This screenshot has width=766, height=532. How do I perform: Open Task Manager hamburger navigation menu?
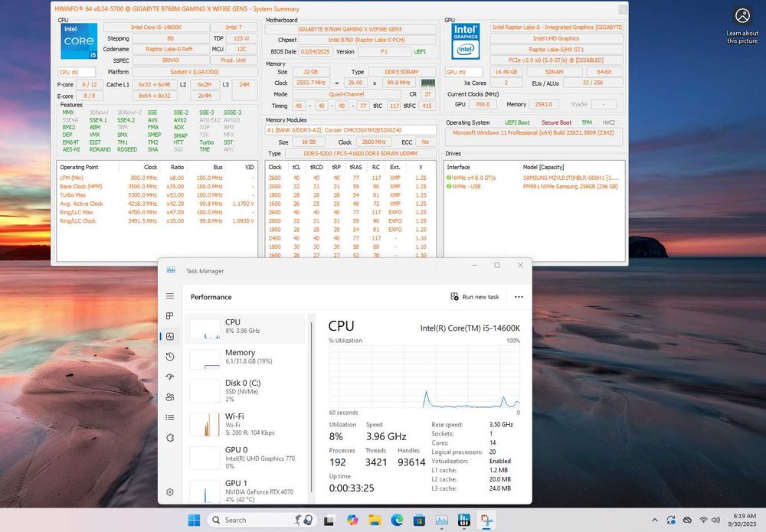[x=170, y=295]
